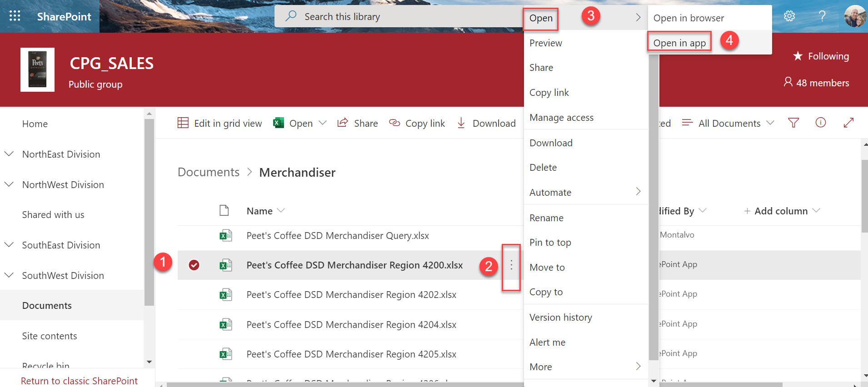Select Rename in the context menu
868x387 pixels.
[x=586, y=218]
